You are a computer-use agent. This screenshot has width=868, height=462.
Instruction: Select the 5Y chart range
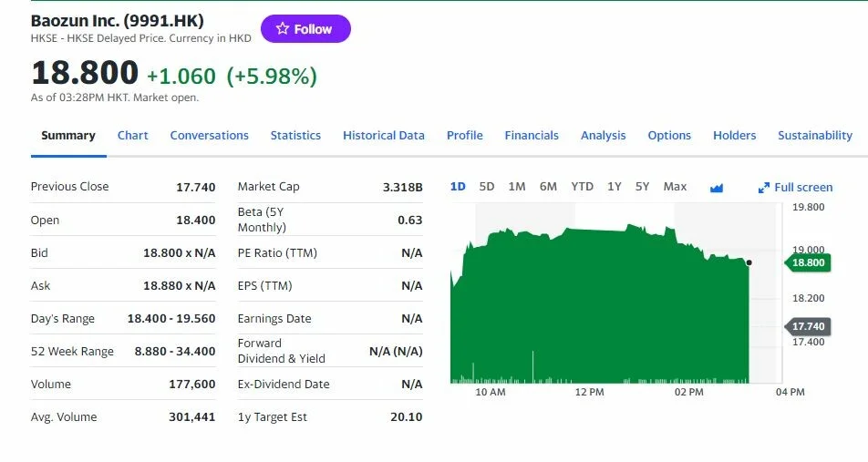642,187
